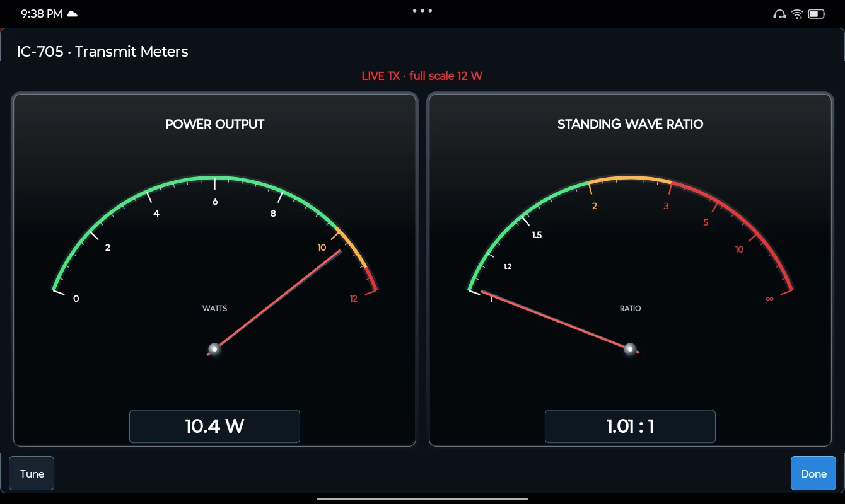Click the IC-705 · Transmit Meters title
The image size is (845, 504).
(103, 52)
